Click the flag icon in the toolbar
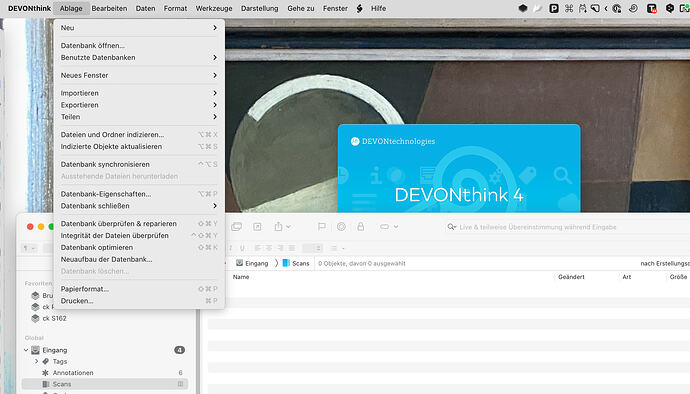 322,227
